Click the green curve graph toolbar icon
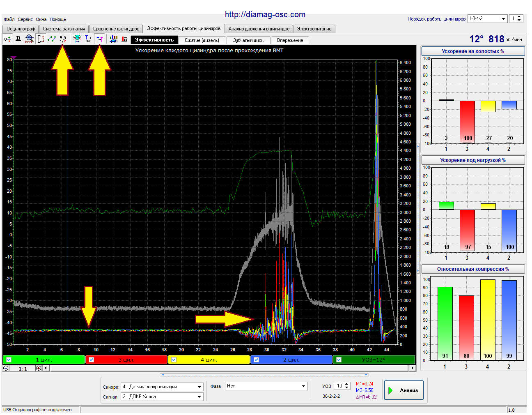Image resolution: width=532 pixels, height=415 pixels. tap(52, 39)
